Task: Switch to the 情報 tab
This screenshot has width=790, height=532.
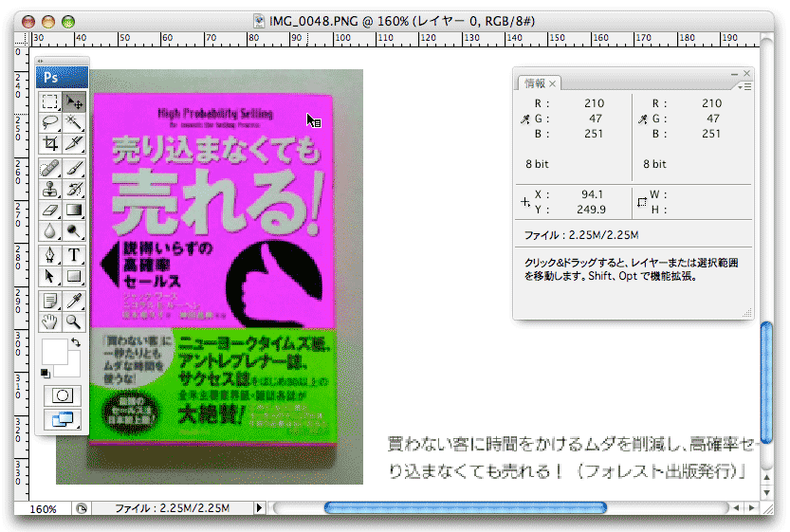Action: coord(535,83)
